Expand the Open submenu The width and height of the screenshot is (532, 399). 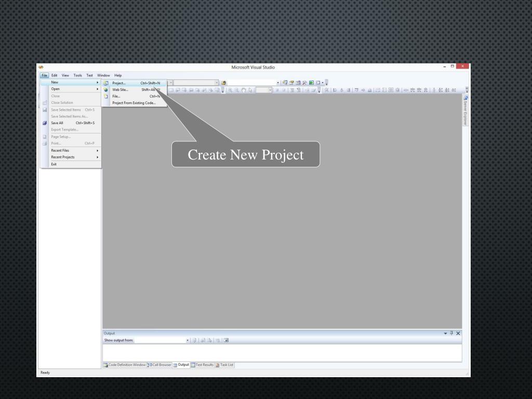click(x=71, y=89)
